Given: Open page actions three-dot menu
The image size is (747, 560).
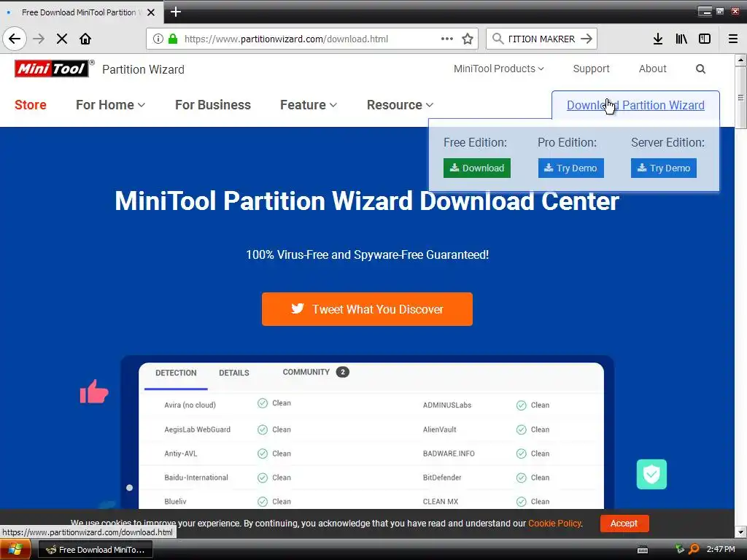Looking at the screenshot, I should coord(447,39).
